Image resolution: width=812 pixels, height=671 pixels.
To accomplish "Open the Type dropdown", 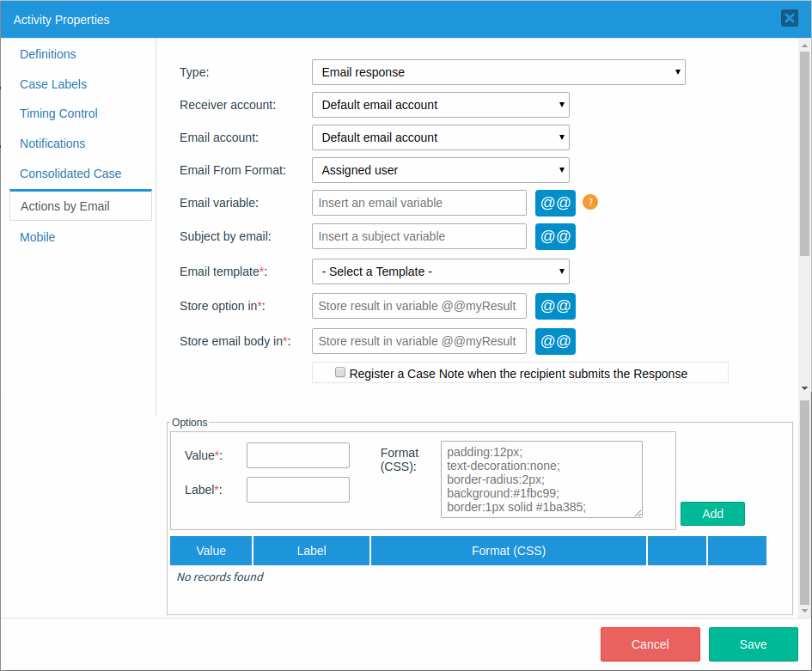I will pyautogui.click(x=498, y=72).
